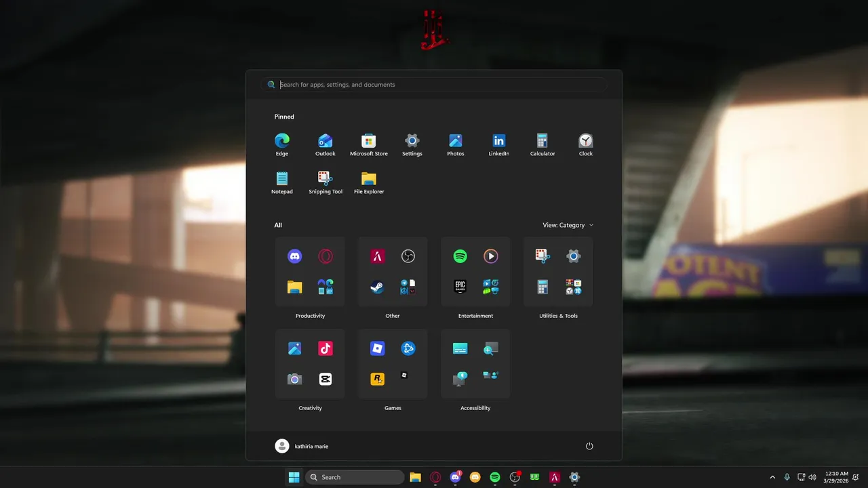
Task: Open Media Player in the Entertainment group
Action: [x=491, y=256]
